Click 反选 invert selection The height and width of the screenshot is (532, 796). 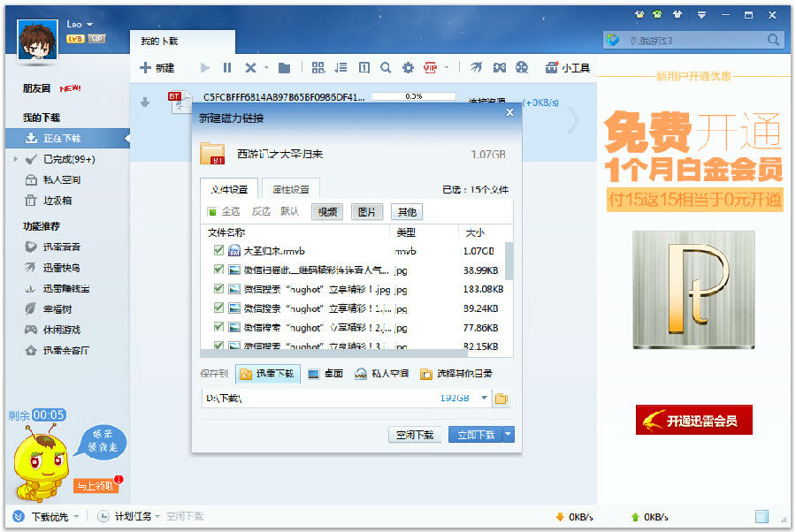[261, 211]
